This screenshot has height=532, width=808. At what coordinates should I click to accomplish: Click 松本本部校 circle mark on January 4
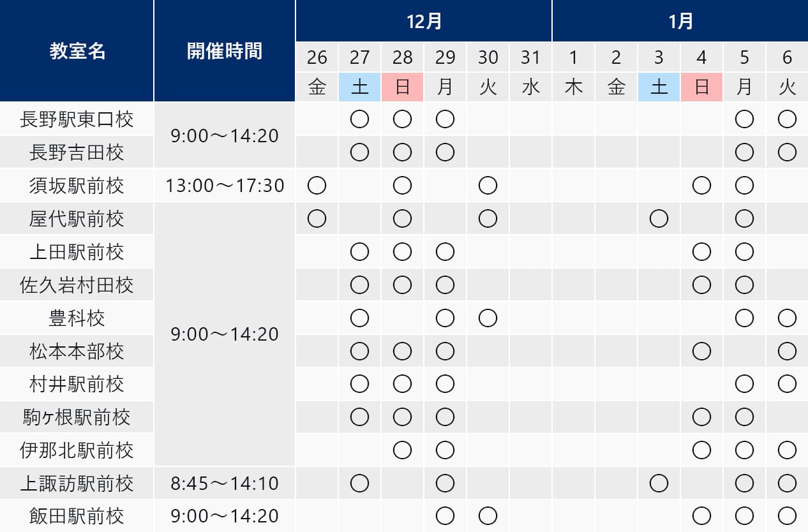(x=701, y=351)
